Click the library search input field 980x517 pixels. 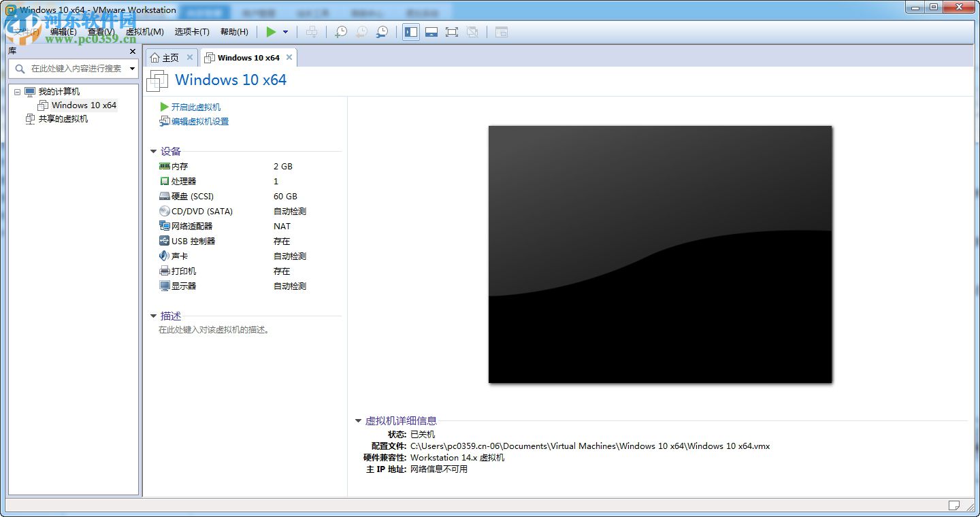point(71,68)
